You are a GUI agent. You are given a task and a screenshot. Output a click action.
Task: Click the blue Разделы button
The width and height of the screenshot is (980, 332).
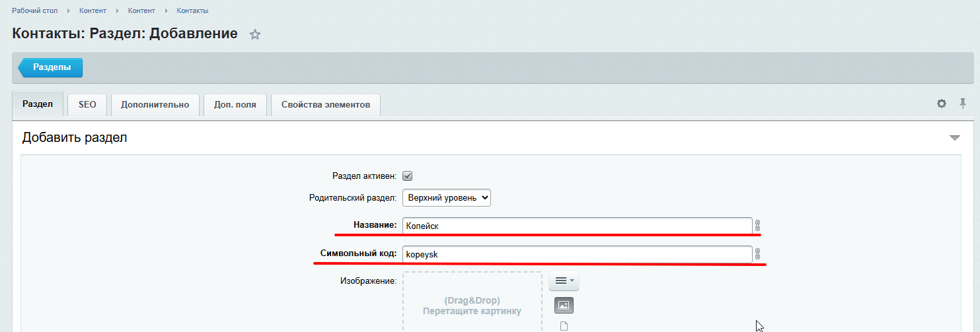52,67
